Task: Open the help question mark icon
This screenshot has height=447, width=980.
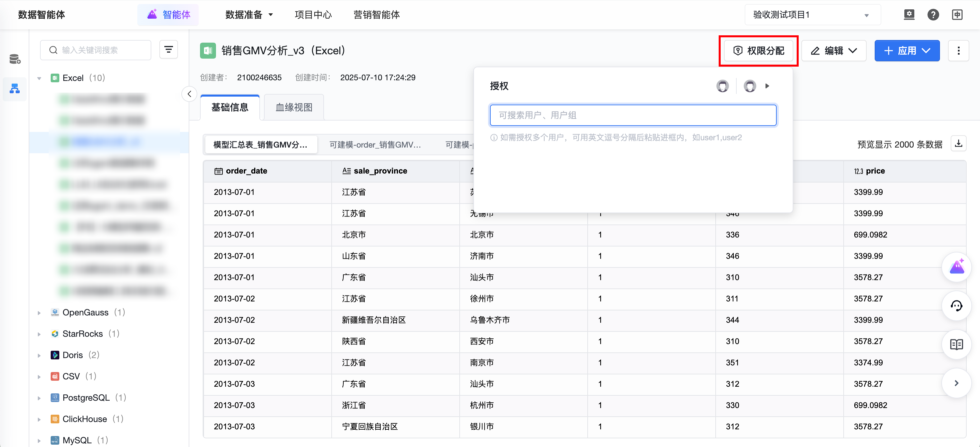Action: 933,15
